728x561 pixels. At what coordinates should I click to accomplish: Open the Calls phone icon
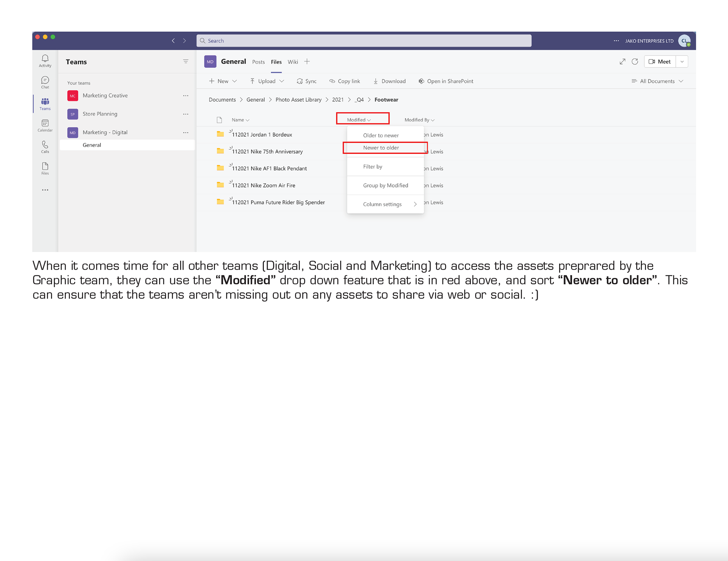click(x=45, y=147)
